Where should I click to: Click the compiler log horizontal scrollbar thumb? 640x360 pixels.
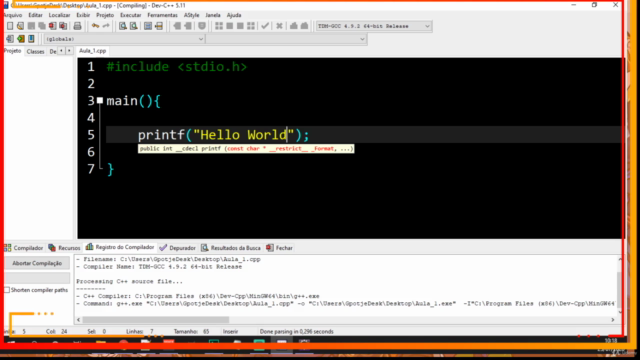(x=156, y=320)
